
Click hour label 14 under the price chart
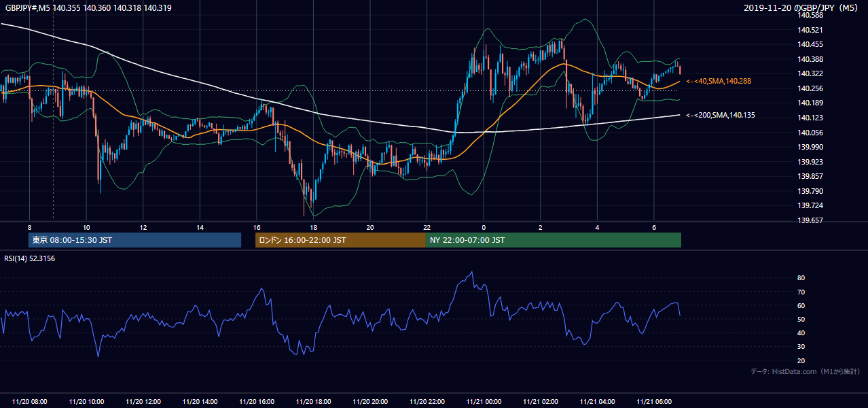tap(200, 227)
